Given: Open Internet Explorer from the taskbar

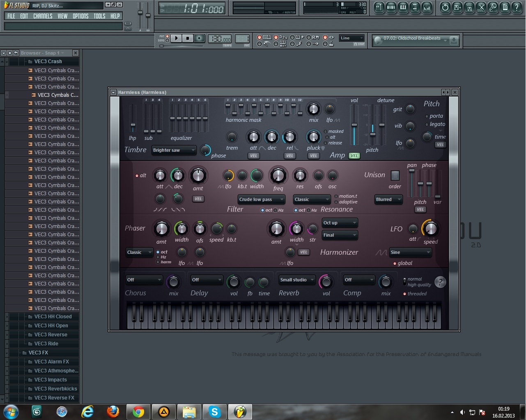Looking at the screenshot, I should point(87,411).
